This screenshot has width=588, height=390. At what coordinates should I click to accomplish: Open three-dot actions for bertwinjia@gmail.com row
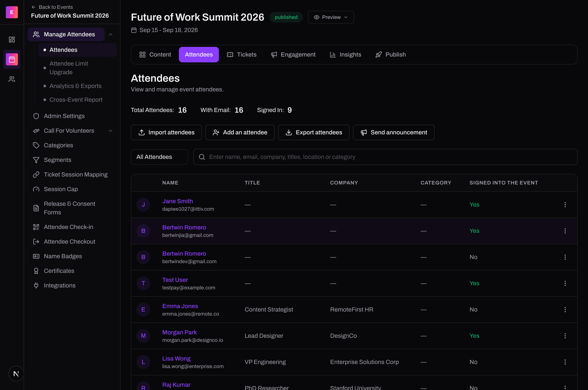[565, 231]
